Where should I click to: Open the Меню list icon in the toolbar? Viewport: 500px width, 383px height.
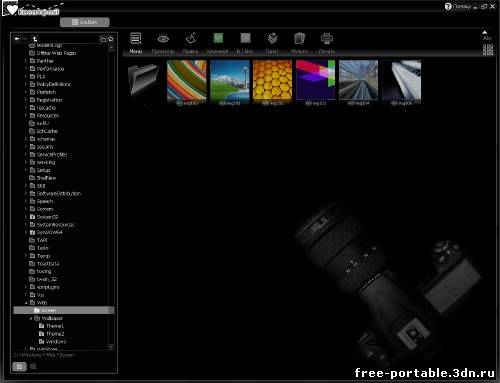tap(136, 39)
